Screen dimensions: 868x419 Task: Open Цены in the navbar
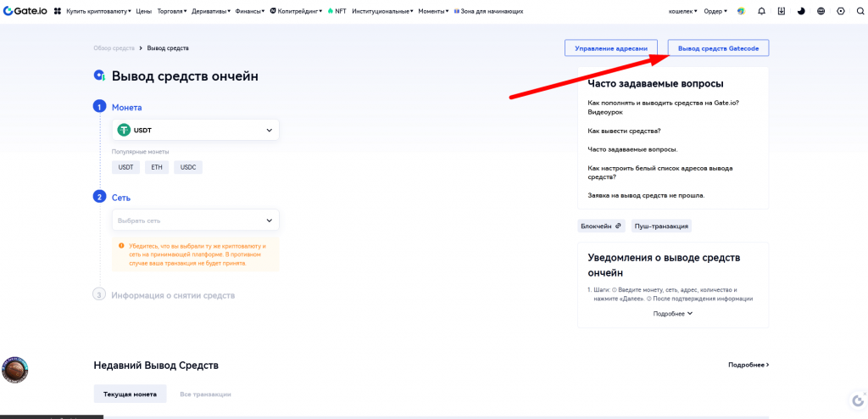click(144, 11)
